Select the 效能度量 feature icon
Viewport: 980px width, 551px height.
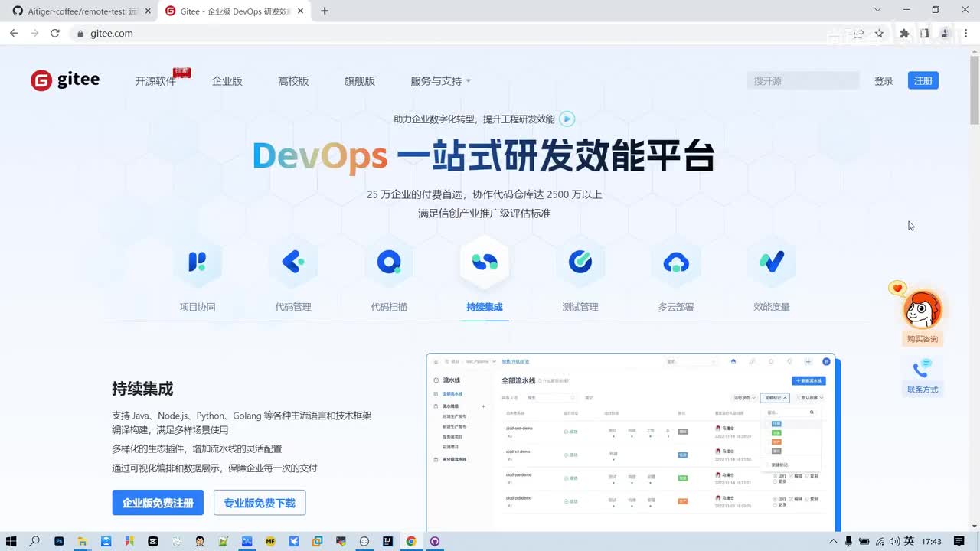point(772,262)
